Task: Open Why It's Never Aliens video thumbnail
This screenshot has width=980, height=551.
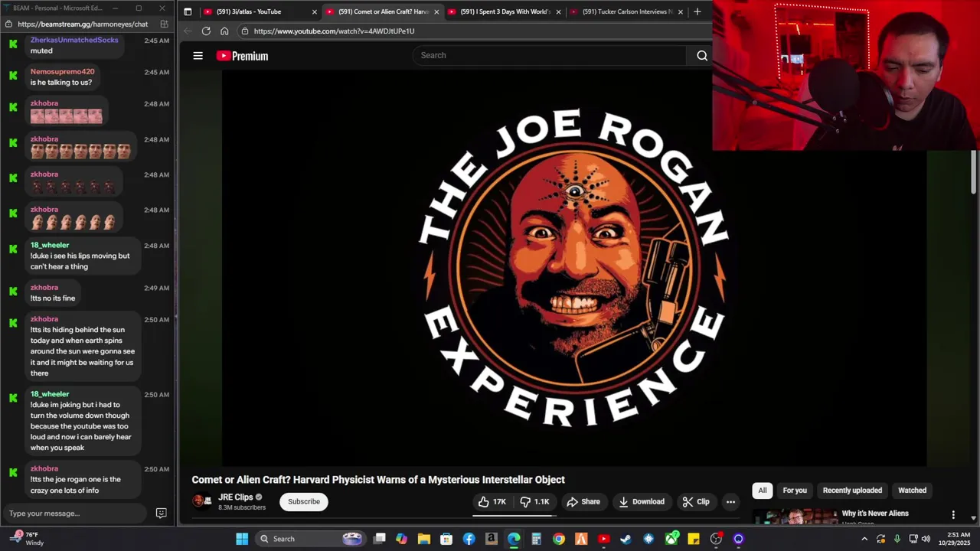Action: point(795,517)
